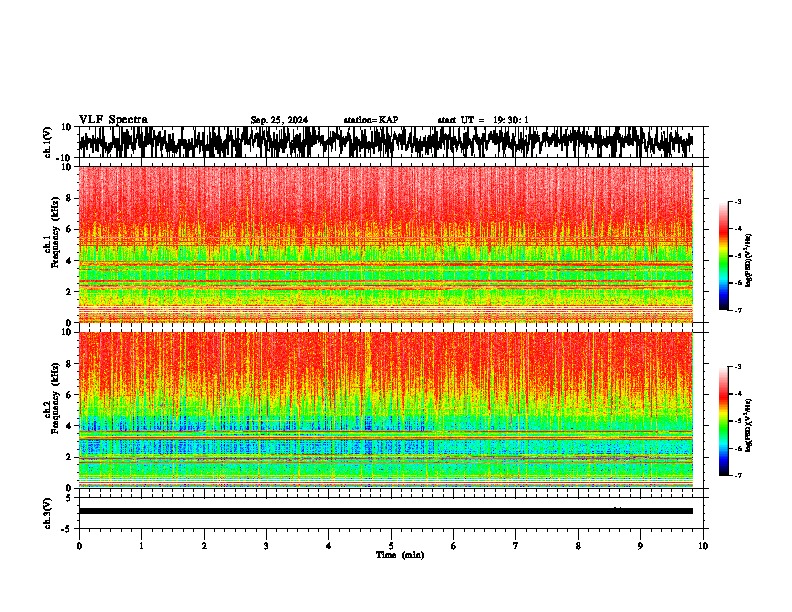The height and width of the screenshot is (612, 792).
Task: Click the "Time (min)" axis label
Action: [x=400, y=555]
